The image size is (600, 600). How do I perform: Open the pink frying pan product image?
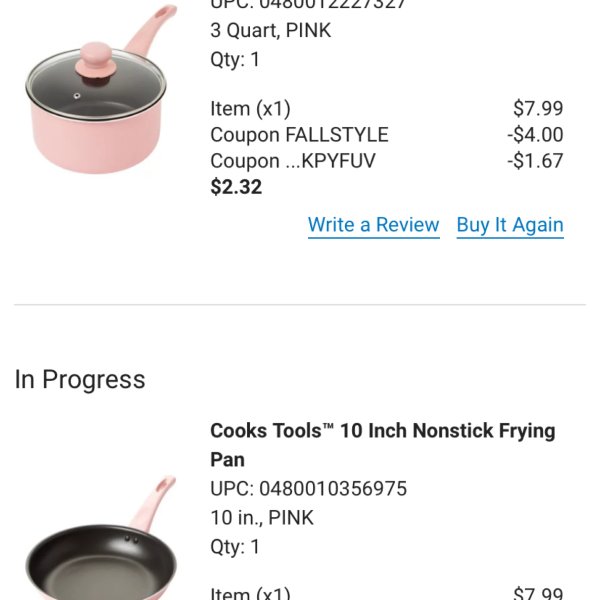101,538
